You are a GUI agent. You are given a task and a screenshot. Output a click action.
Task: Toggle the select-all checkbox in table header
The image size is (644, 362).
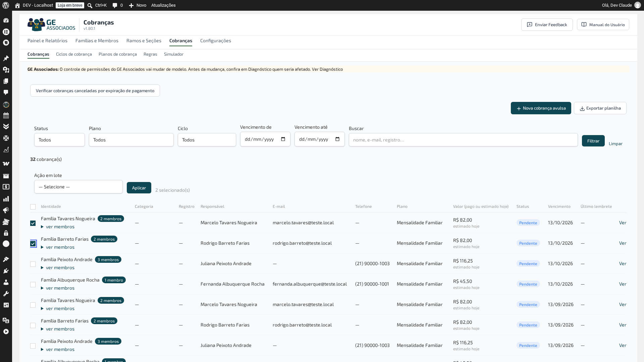pyautogui.click(x=33, y=207)
